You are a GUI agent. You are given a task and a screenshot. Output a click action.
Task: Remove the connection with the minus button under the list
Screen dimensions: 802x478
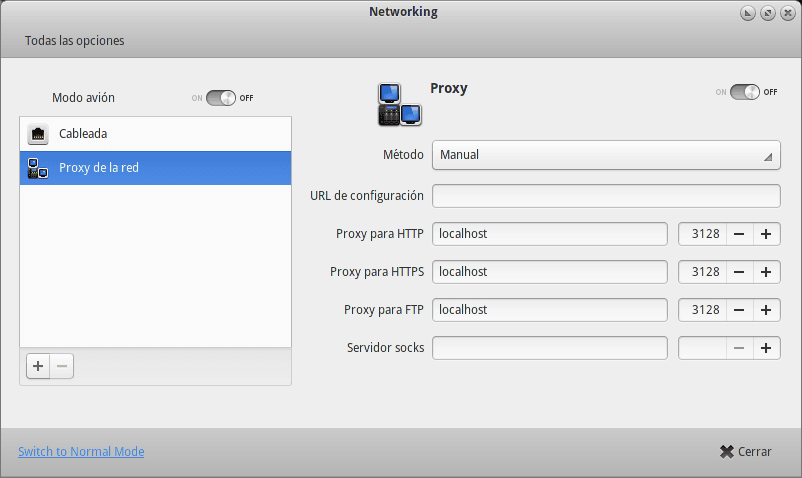click(62, 366)
